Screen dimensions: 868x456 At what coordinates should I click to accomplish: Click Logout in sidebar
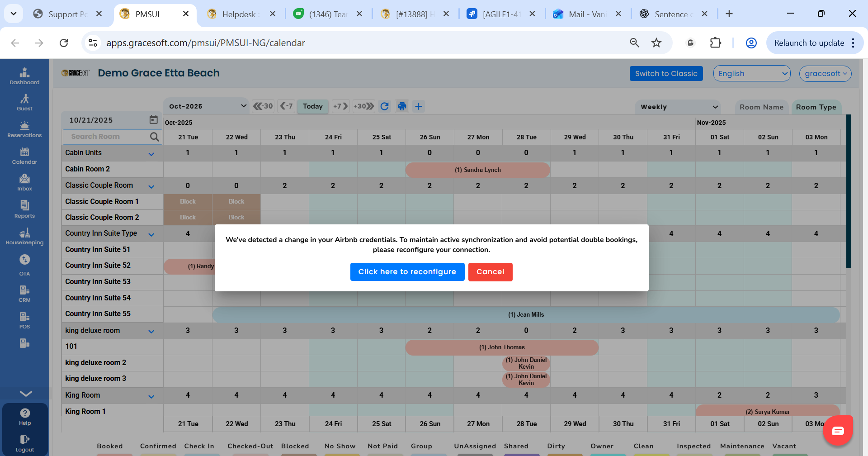click(x=25, y=443)
